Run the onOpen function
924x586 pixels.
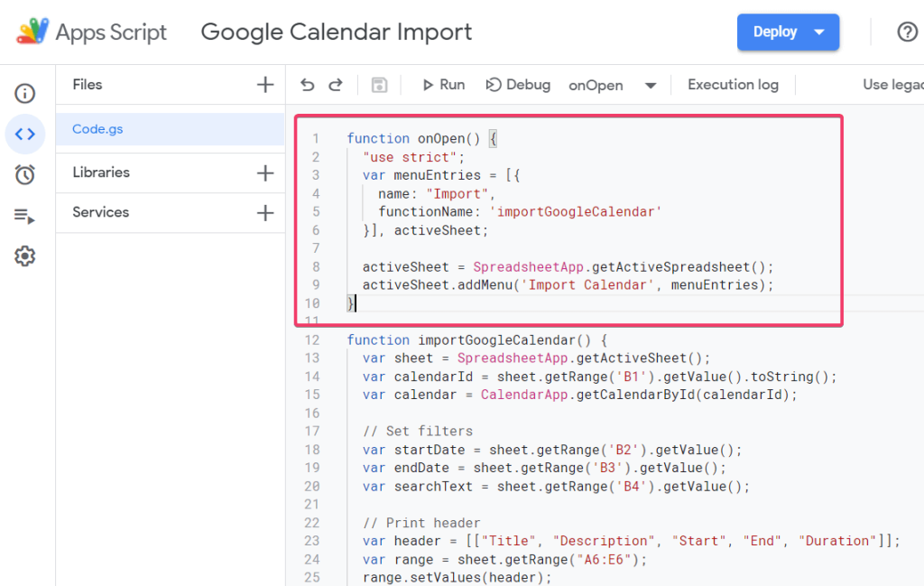point(442,84)
